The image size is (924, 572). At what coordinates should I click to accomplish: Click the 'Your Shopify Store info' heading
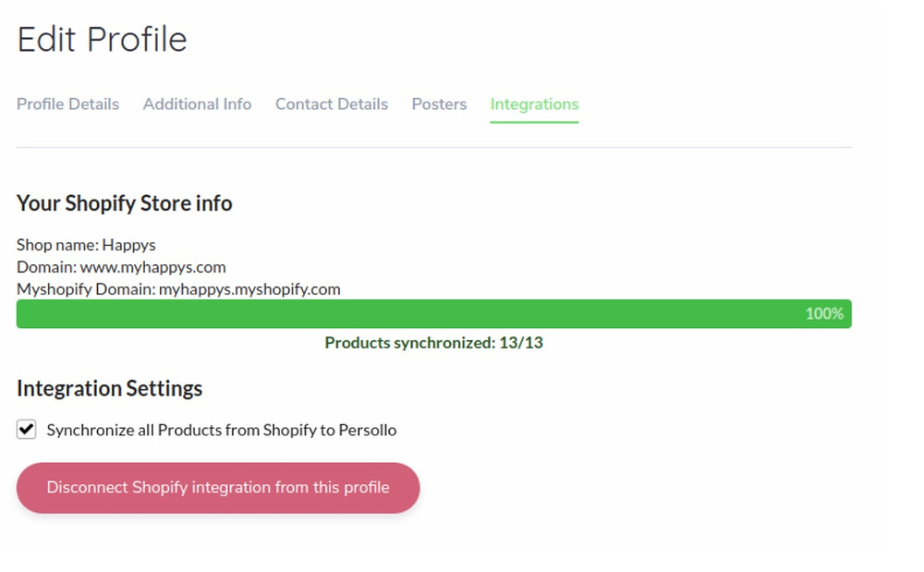(x=125, y=203)
